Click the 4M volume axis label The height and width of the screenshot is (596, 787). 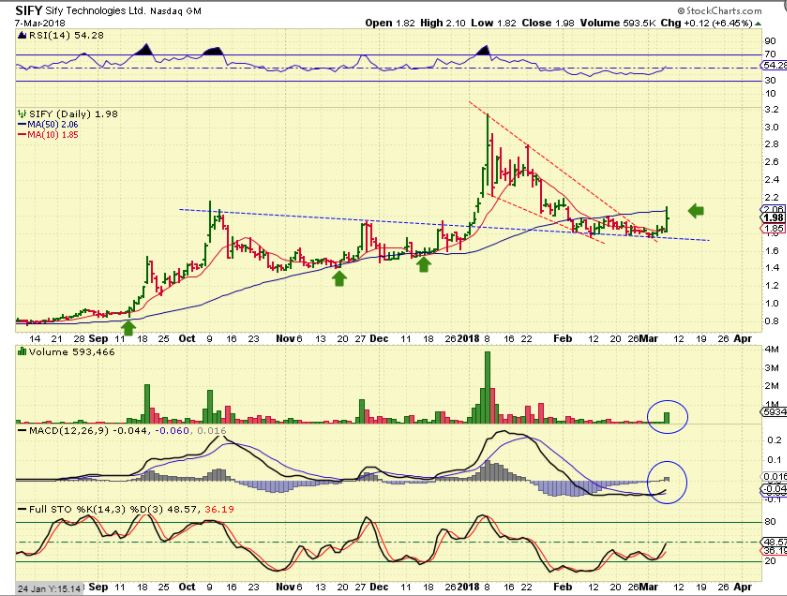click(x=772, y=349)
